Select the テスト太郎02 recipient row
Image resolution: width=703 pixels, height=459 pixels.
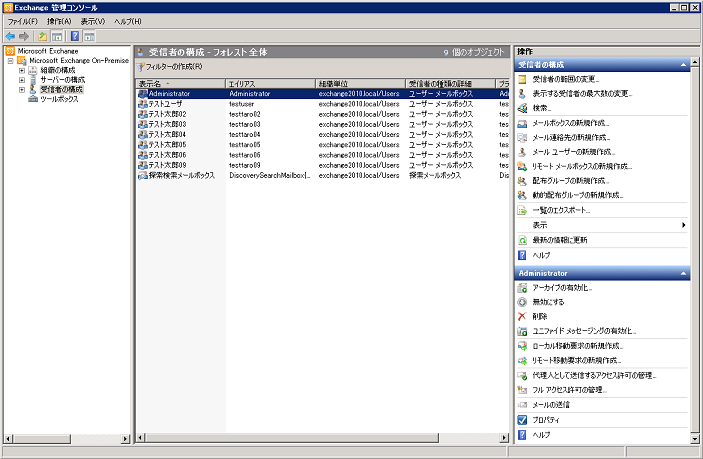(x=323, y=114)
